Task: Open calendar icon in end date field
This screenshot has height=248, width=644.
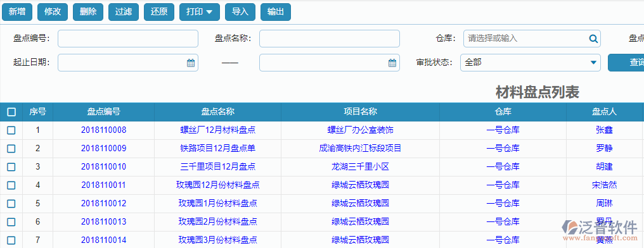Action: [x=392, y=63]
